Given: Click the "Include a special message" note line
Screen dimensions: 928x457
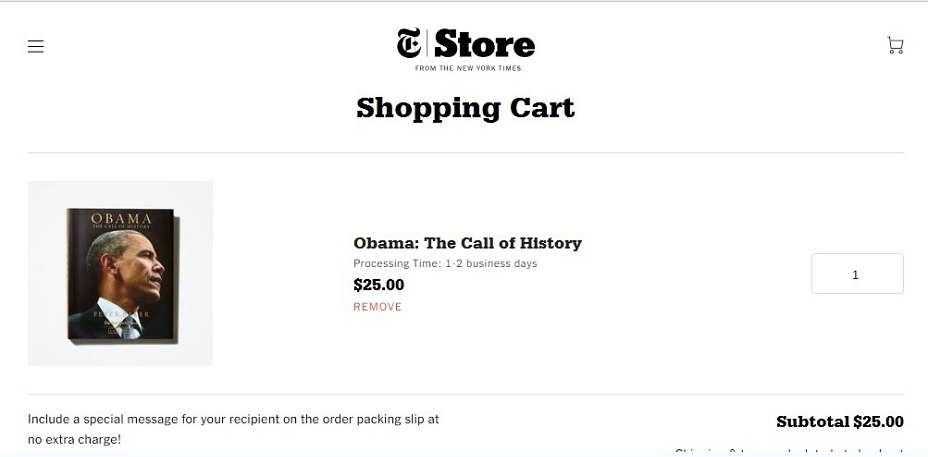Looking at the screenshot, I should (233, 419).
